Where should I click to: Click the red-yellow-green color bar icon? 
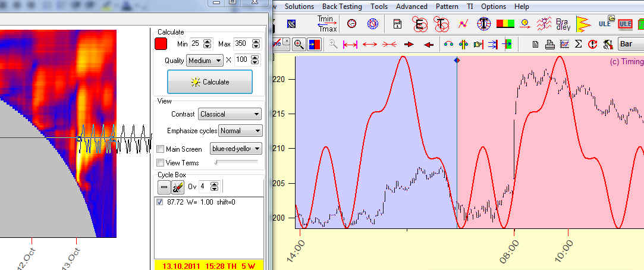pos(505,24)
